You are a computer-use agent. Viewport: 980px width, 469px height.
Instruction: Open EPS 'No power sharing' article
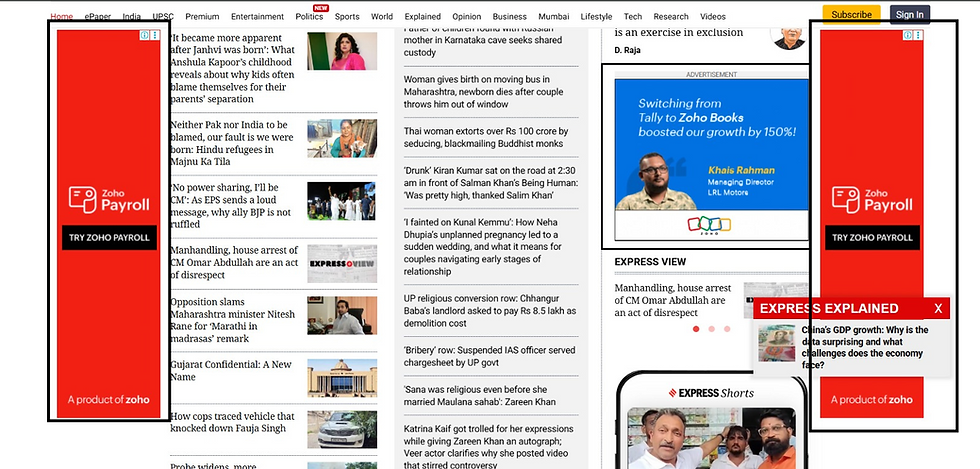pos(231,206)
